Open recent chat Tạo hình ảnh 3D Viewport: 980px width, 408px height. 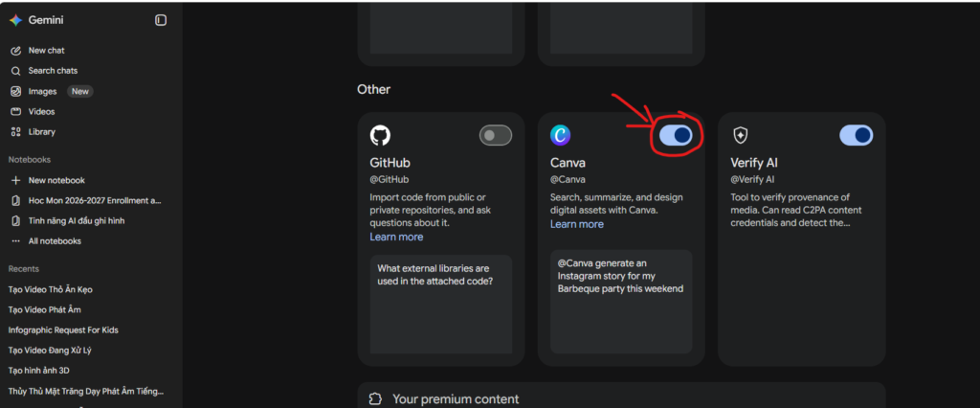[38, 371]
